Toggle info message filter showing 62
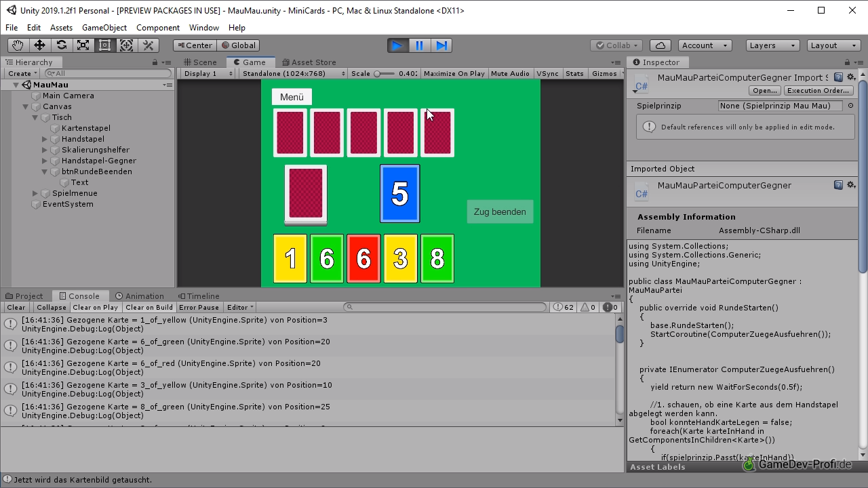 (563, 307)
